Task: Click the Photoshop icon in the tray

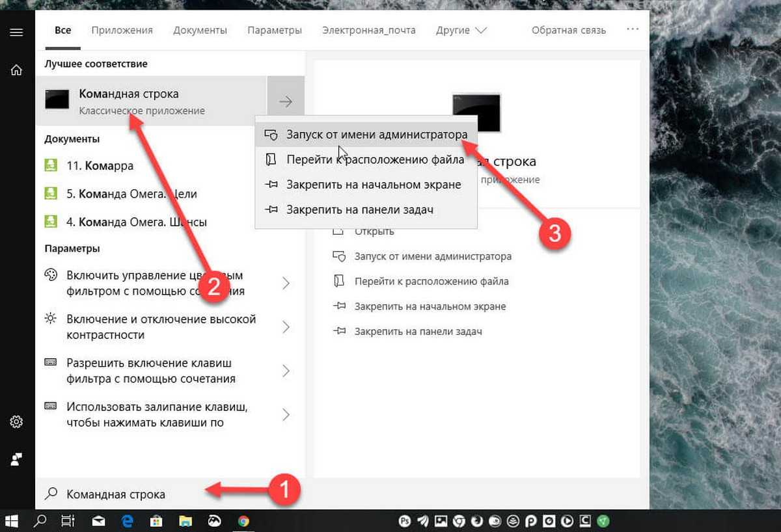Action: tap(404, 521)
